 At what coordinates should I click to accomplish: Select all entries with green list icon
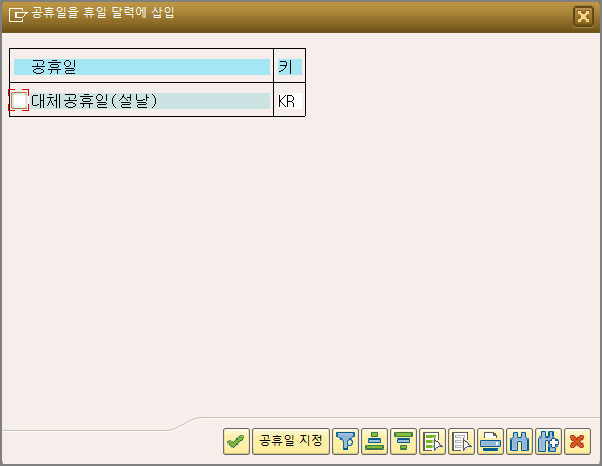coord(432,441)
